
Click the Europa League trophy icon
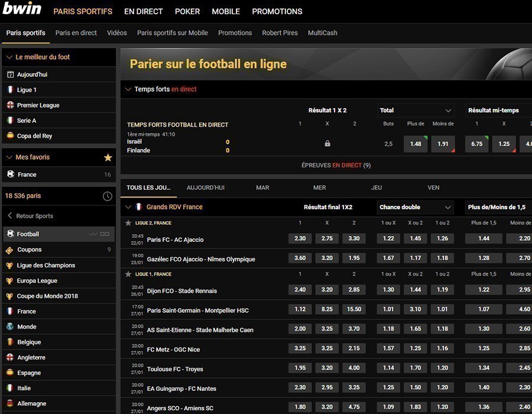click(x=10, y=281)
